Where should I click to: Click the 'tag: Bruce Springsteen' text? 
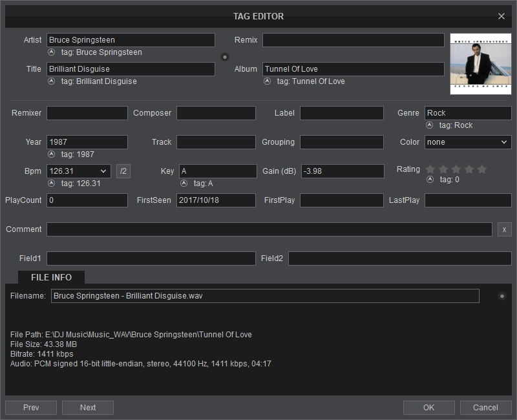pos(101,52)
